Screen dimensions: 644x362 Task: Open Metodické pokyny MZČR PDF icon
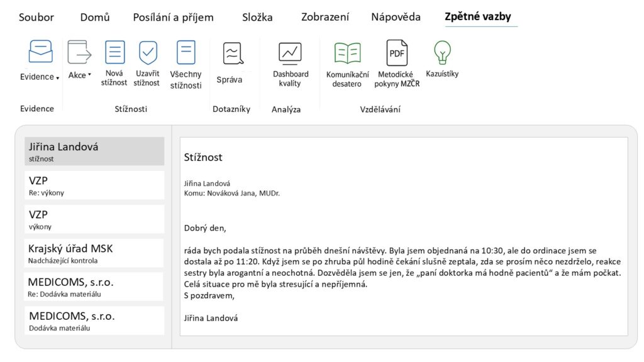pos(397,53)
